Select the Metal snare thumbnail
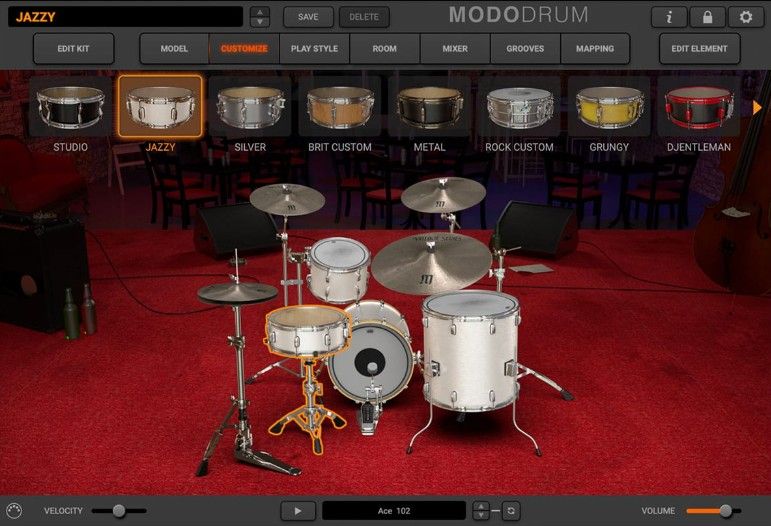 point(430,106)
